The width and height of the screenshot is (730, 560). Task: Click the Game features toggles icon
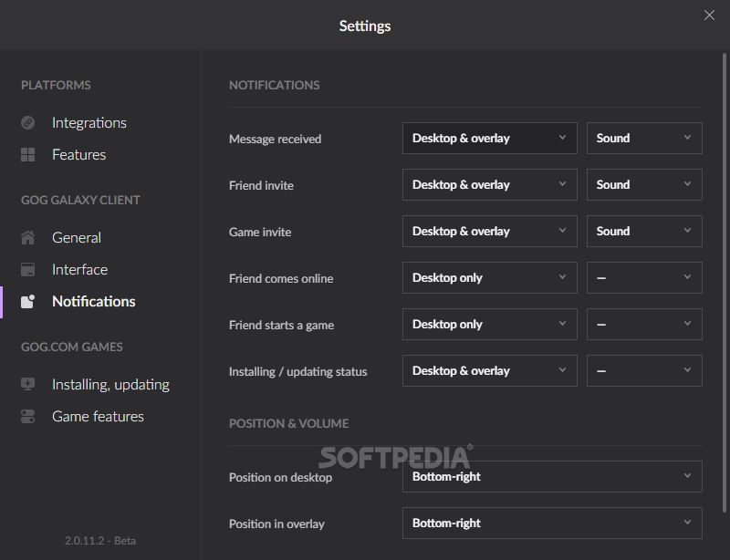point(28,416)
